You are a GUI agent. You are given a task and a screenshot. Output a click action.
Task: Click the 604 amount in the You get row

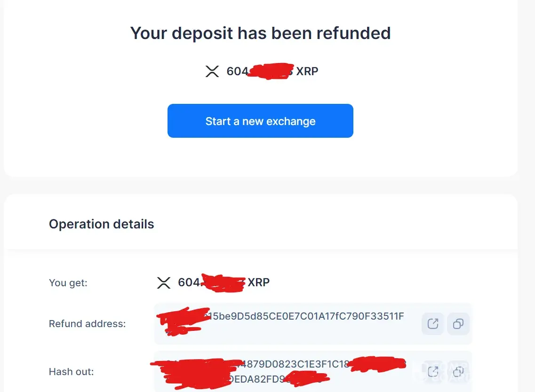188,282
